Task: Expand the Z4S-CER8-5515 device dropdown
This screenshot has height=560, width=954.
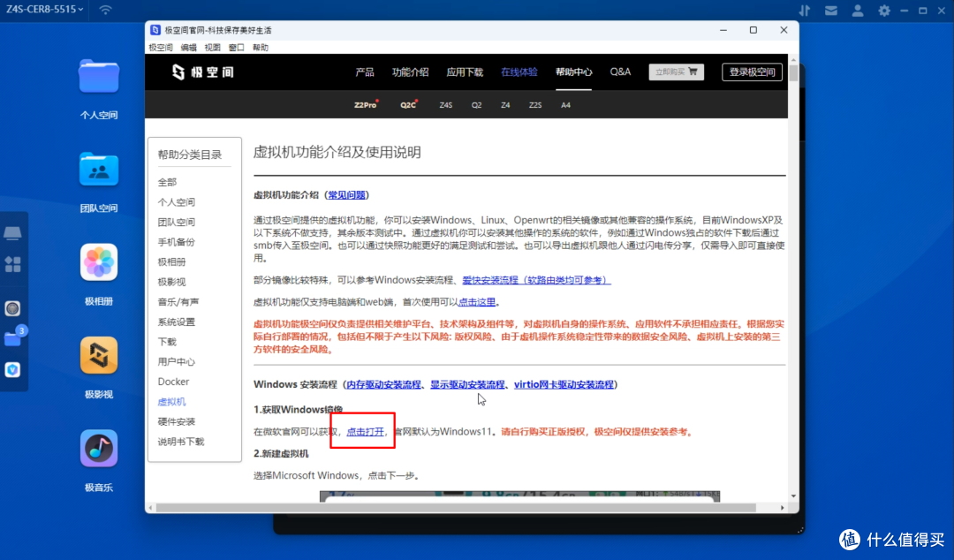Action: click(x=44, y=10)
